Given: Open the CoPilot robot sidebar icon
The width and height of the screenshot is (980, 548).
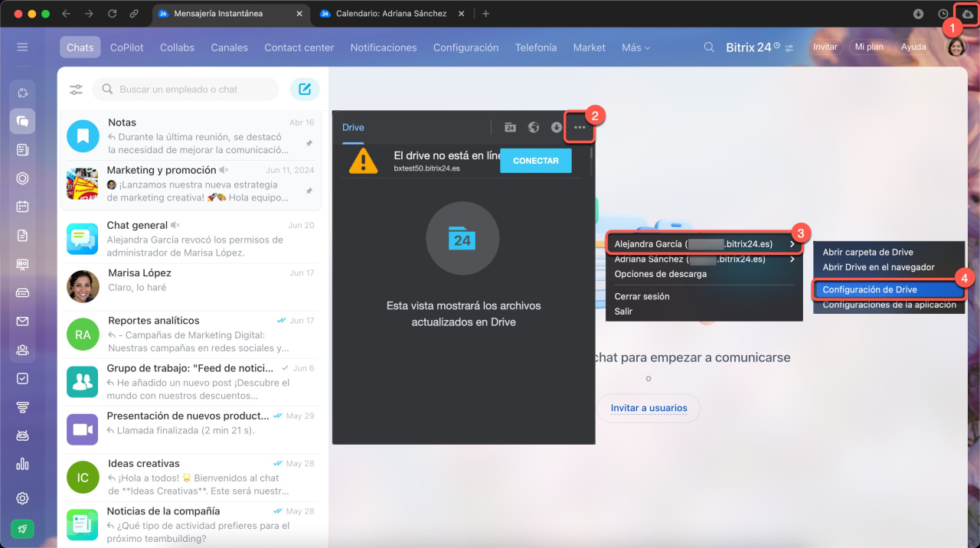Looking at the screenshot, I should (22, 435).
